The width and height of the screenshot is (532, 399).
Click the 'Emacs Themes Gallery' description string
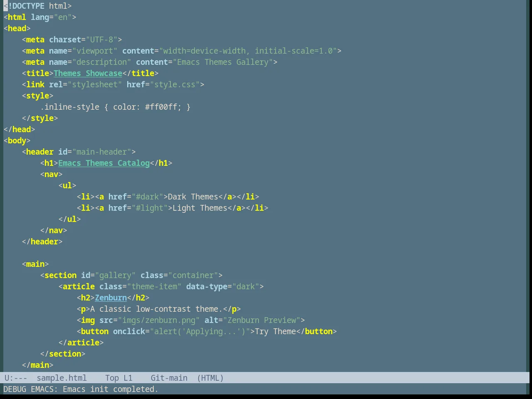[223, 62]
